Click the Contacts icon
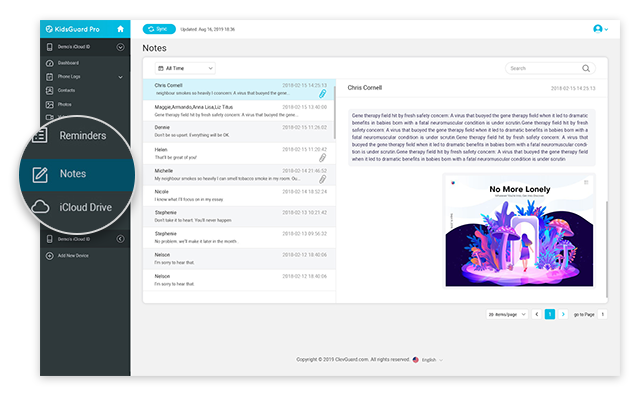The height and width of the screenshot is (400, 640). (49, 90)
